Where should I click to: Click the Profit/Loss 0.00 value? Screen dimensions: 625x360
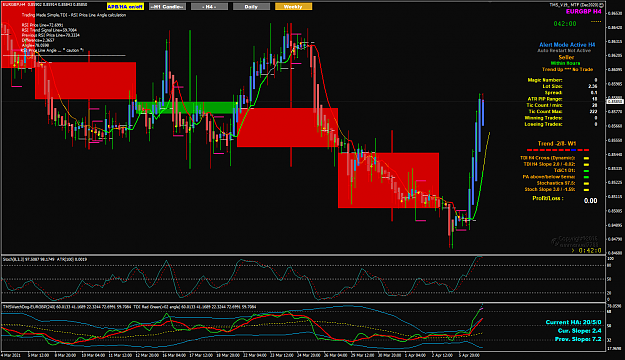tap(590, 201)
